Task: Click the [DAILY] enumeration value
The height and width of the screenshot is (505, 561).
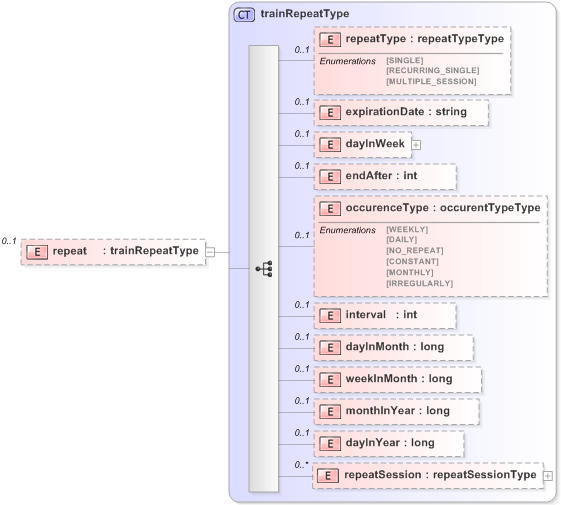Action: tap(401, 239)
